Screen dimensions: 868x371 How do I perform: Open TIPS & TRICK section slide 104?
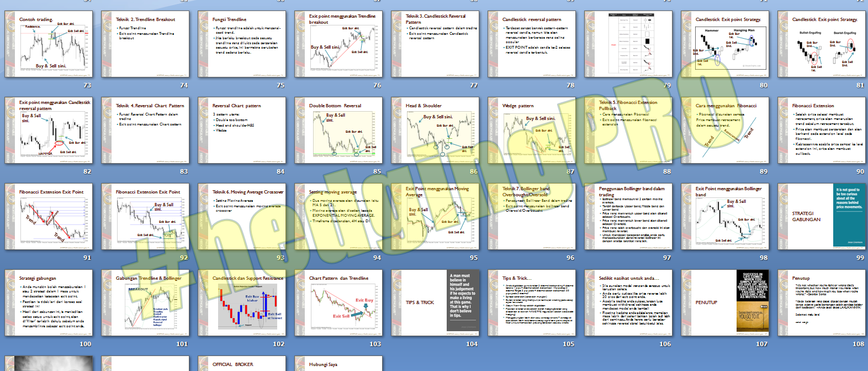[x=435, y=303]
